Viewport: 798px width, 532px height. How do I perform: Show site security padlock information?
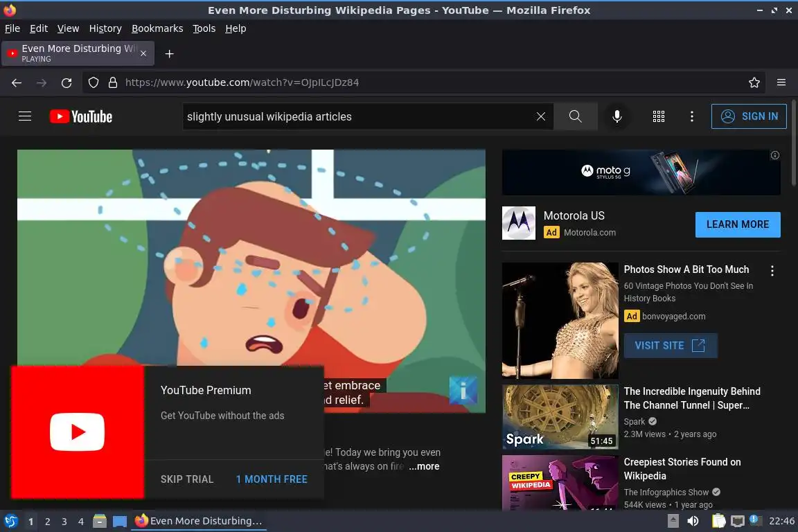click(113, 82)
